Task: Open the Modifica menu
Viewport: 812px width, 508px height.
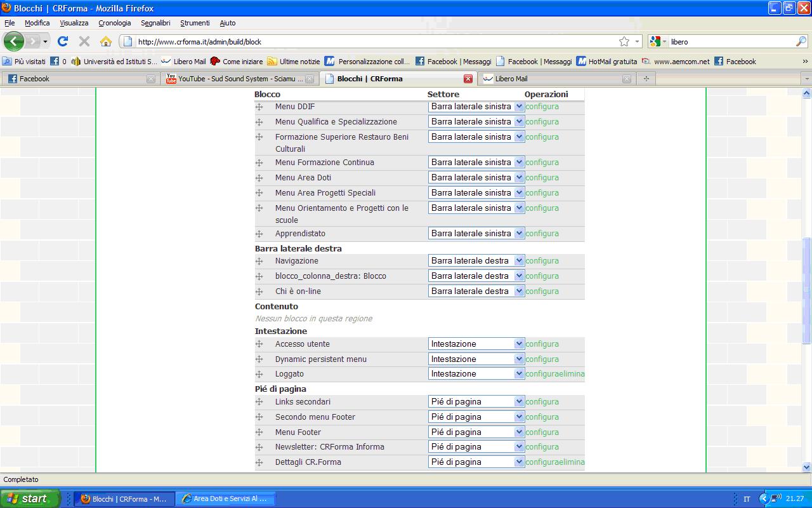Action: coord(37,23)
